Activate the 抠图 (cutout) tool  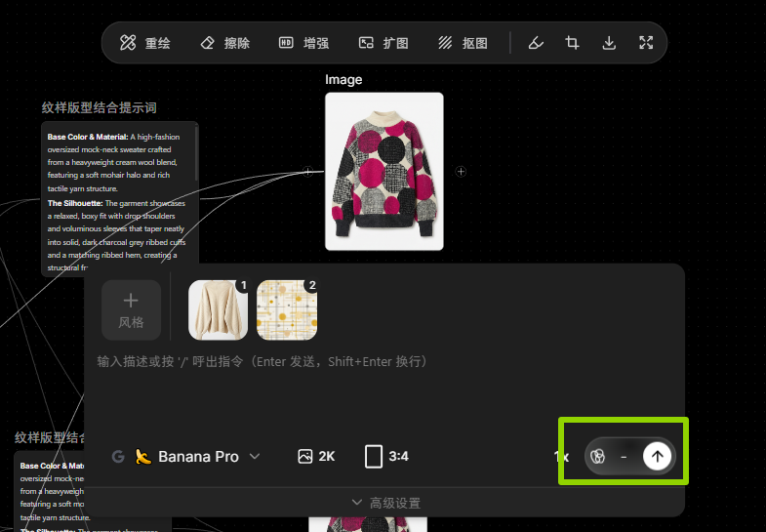pos(463,43)
